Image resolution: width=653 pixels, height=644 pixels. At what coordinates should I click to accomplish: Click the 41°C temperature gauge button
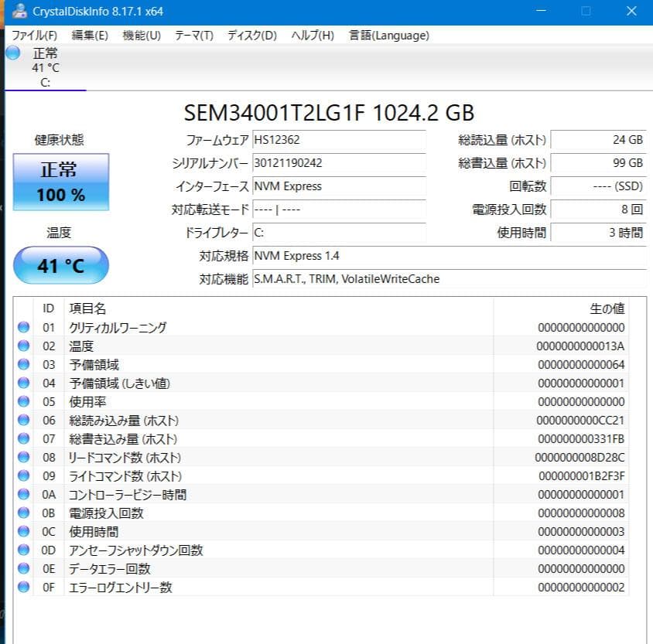(x=60, y=265)
